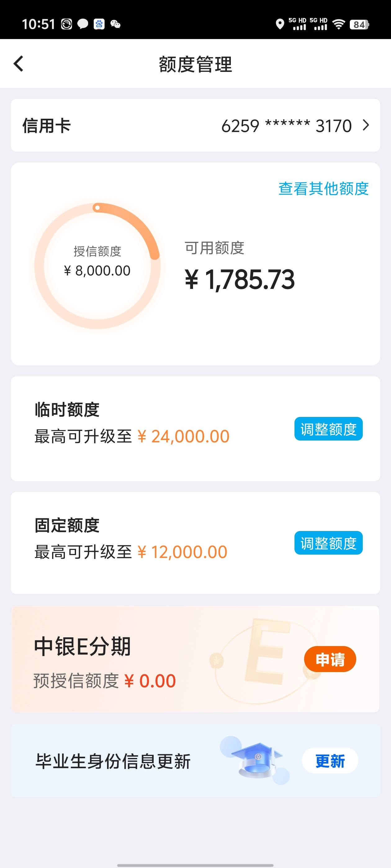Screen dimensions: 391x868
Task: Tap the Baidu paw notification icon
Action: (x=99, y=24)
